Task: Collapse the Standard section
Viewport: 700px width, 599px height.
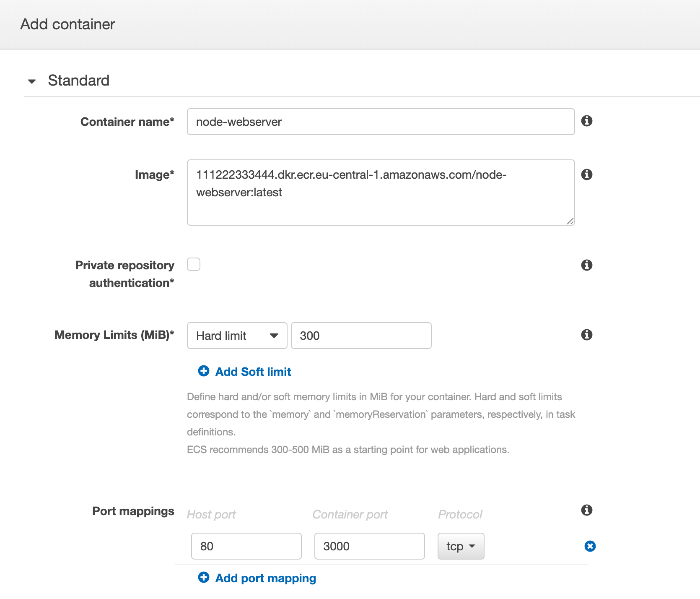Action: tap(32, 81)
